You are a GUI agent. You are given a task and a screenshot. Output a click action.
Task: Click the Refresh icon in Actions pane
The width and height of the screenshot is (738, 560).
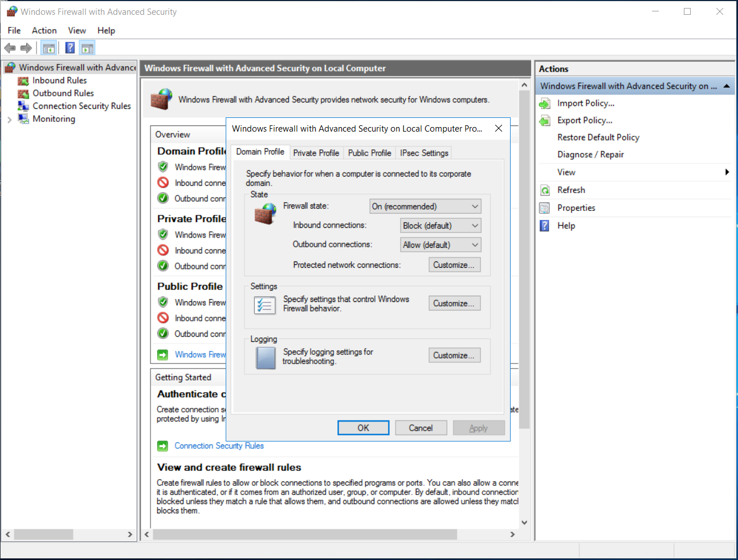click(545, 190)
